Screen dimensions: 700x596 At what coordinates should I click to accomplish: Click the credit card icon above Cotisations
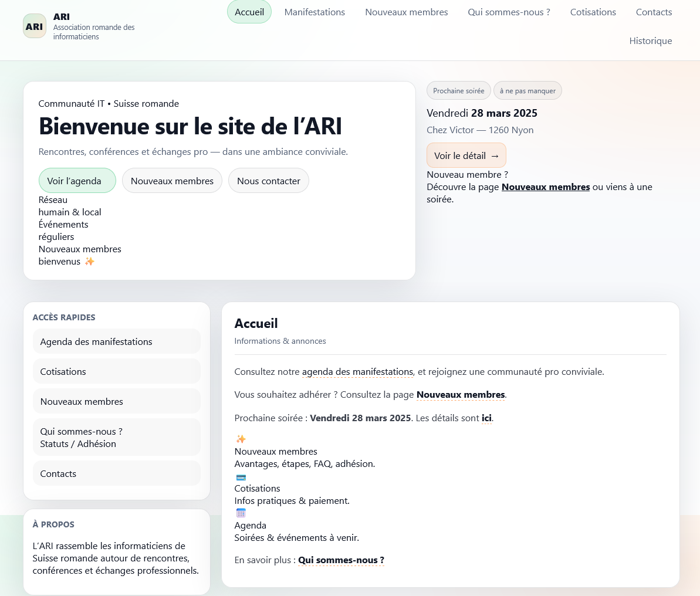click(241, 476)
